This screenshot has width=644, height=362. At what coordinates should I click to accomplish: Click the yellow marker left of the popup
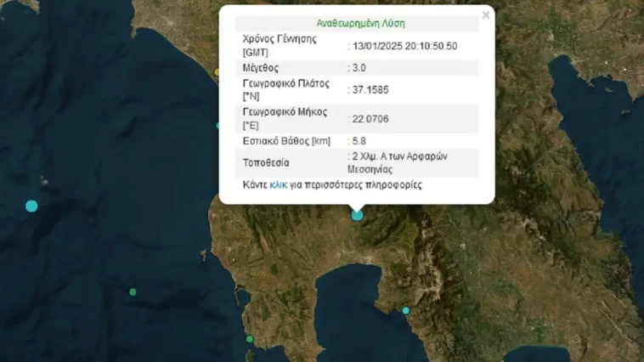click(217, 72)
